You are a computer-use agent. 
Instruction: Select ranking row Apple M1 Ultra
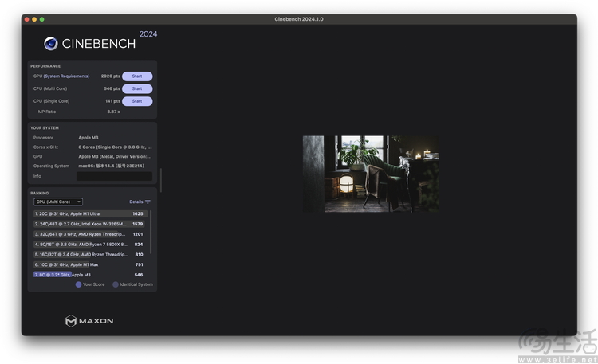click(90, 213)
